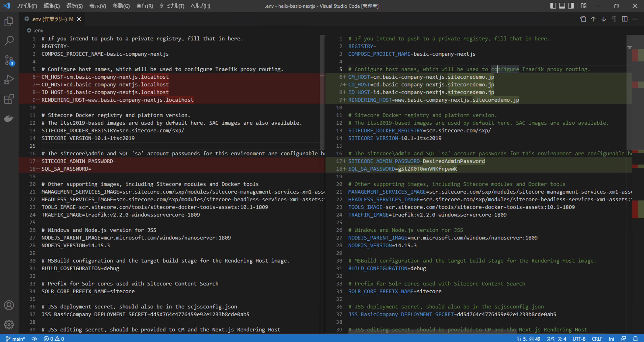The image size is (644, 342).
Task: Click CD_HOST sitecoredemo.jp line in right pane
Action: pyautogui.click(x=421, y=84)
